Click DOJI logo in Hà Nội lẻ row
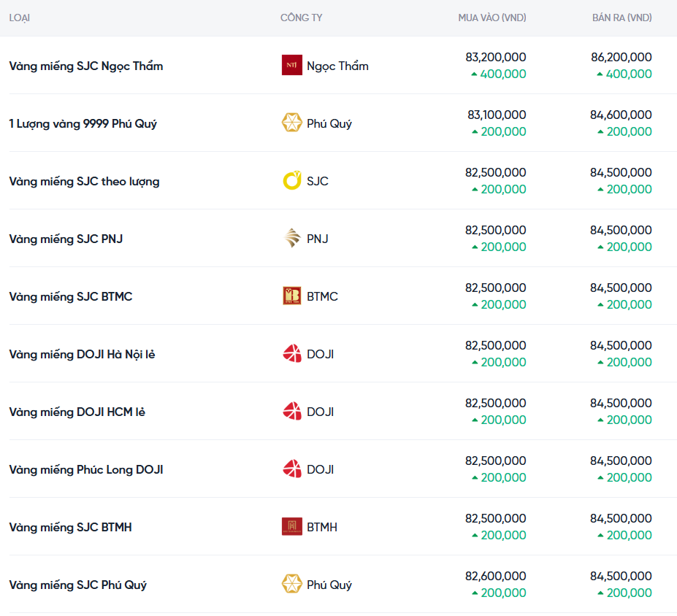This screenshot has width=677, height=616. (x=291, y=354)
